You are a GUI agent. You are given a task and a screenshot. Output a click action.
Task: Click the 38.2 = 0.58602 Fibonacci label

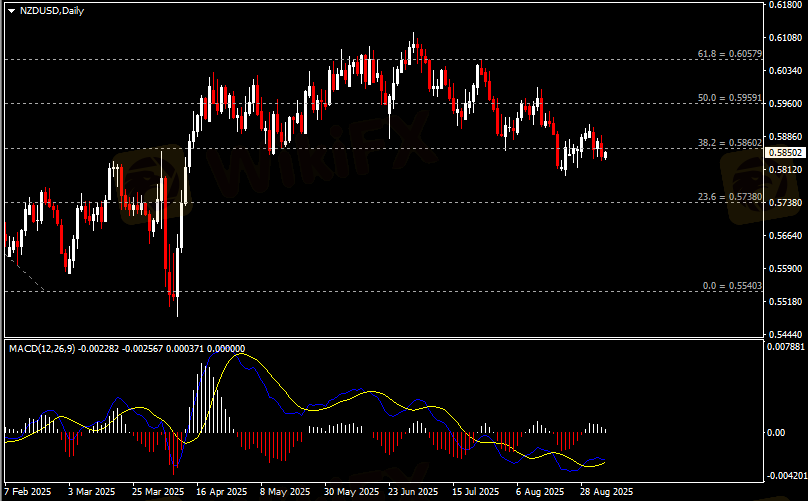(729, 143)
